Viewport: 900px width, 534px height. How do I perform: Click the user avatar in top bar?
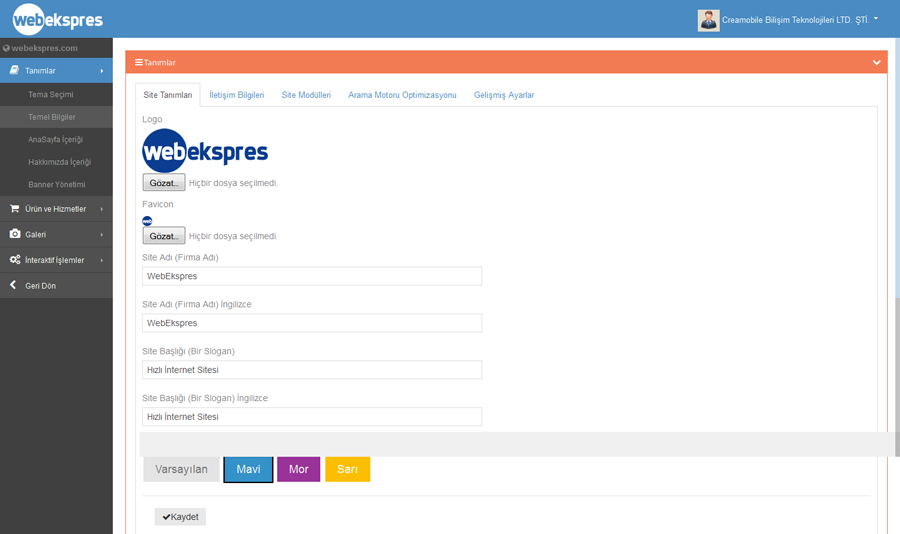708,20
